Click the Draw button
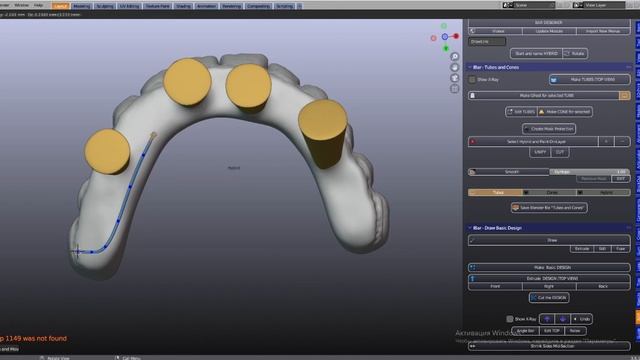The height and width of the screenshot is (360, 640). click(x=549, y=240)
